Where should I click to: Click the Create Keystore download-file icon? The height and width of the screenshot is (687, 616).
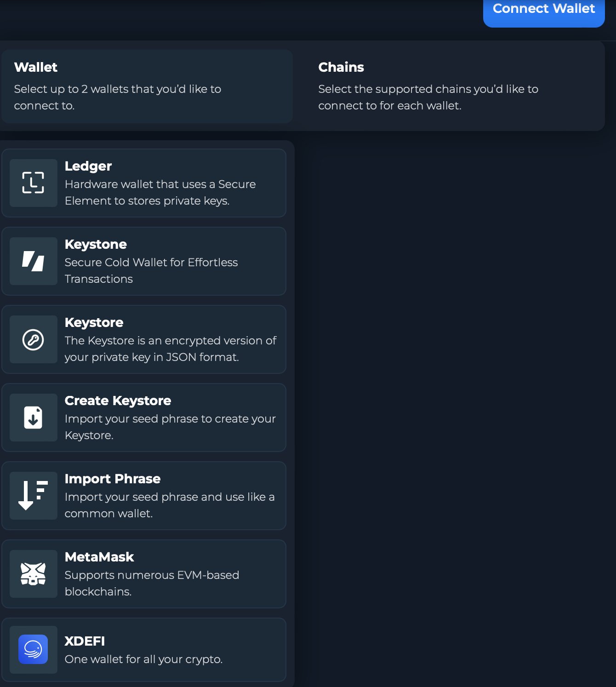pos(33,418)
